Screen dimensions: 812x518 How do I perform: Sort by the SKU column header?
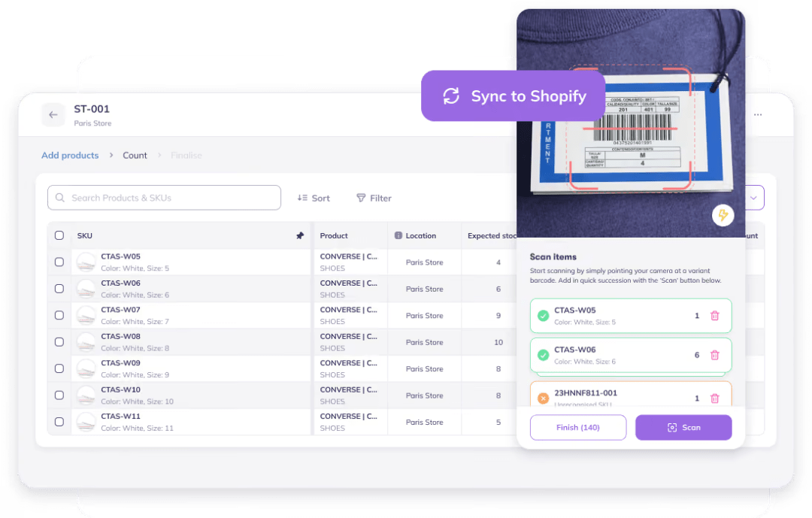85,235
